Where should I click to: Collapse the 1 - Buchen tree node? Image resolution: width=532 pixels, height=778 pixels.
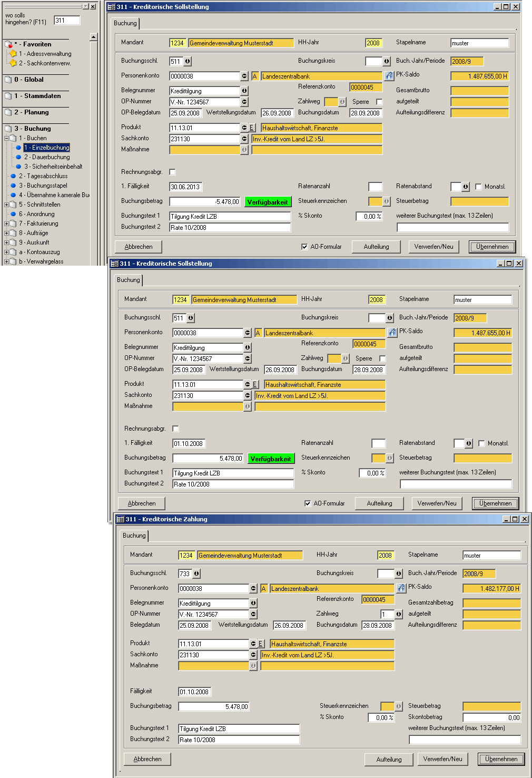click(6, 138)
